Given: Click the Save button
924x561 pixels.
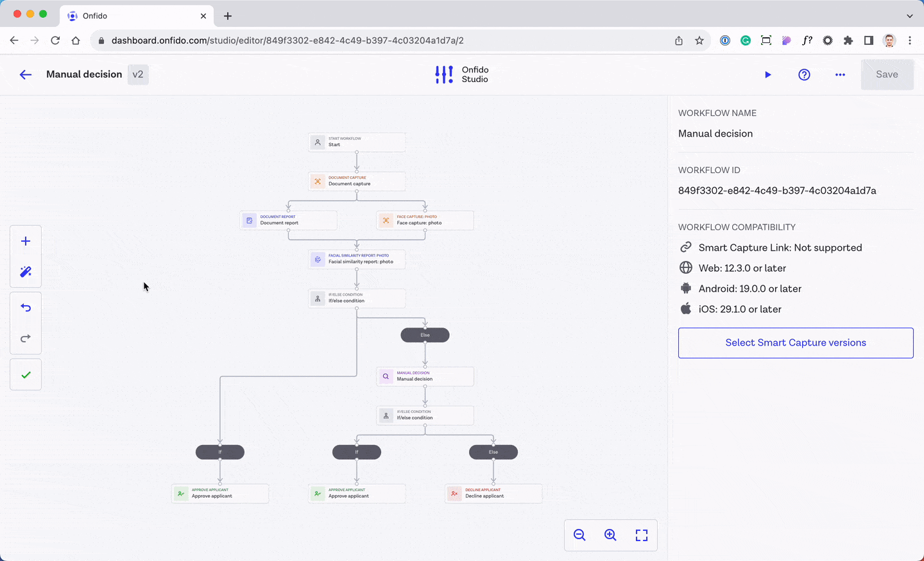Looking at the screenshot, I should pyautogui.click(x=887, y=74).
